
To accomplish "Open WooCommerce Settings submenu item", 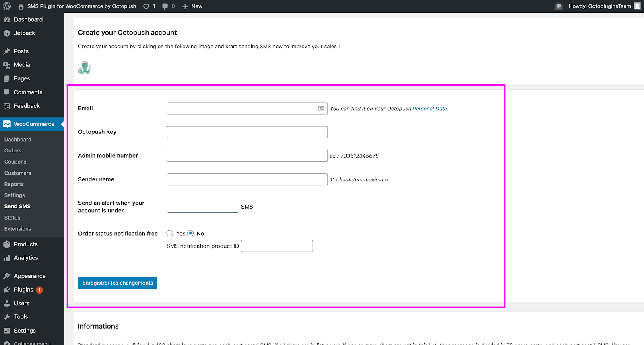I will point(14,195).
